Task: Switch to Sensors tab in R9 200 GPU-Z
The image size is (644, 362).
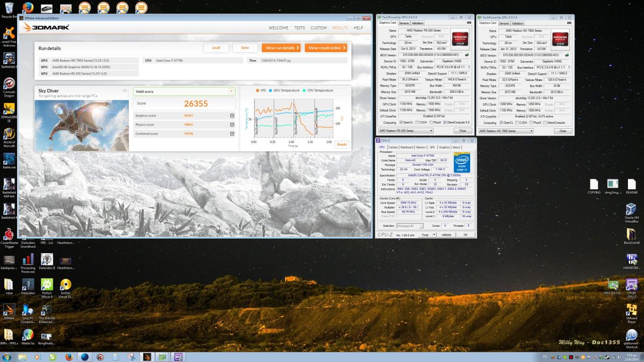Action: coord(404,23)
